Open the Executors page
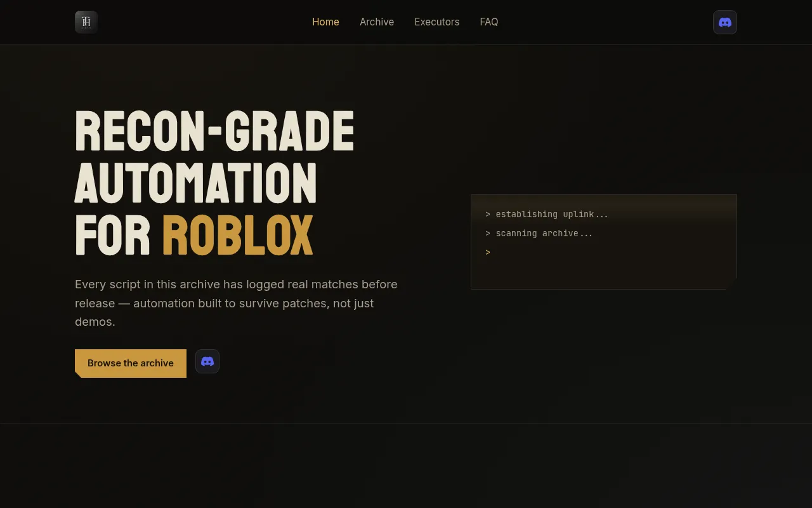 coord(436,22)
